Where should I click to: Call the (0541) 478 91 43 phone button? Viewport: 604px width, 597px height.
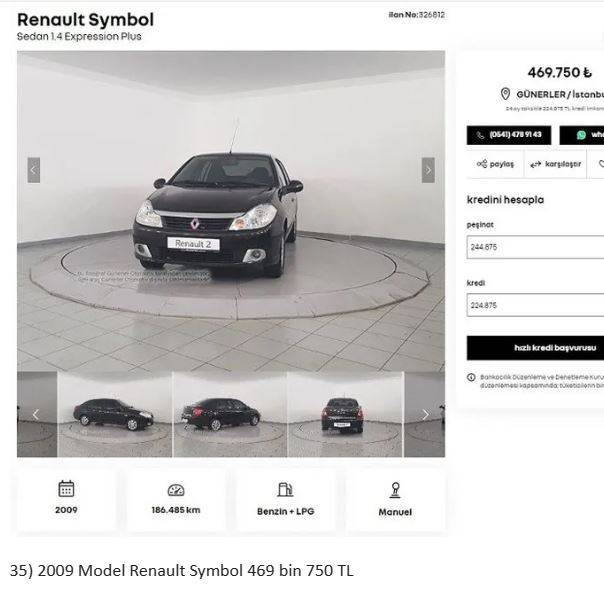point(509,135)
